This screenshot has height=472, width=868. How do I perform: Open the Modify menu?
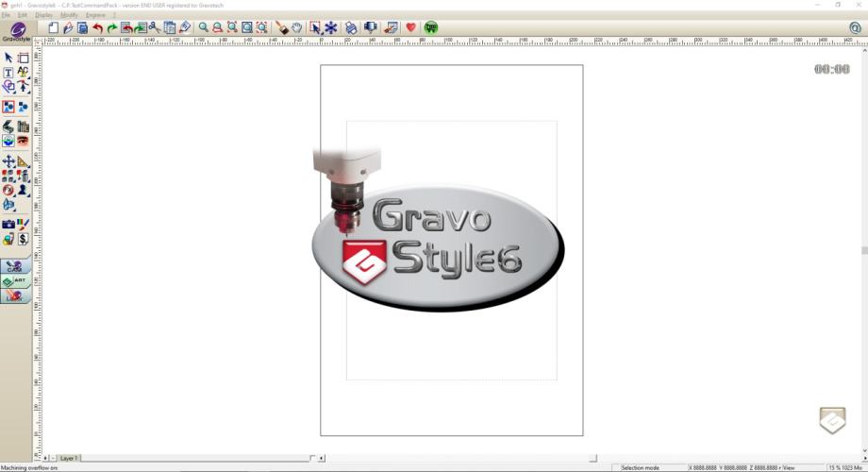pos(69,15)
